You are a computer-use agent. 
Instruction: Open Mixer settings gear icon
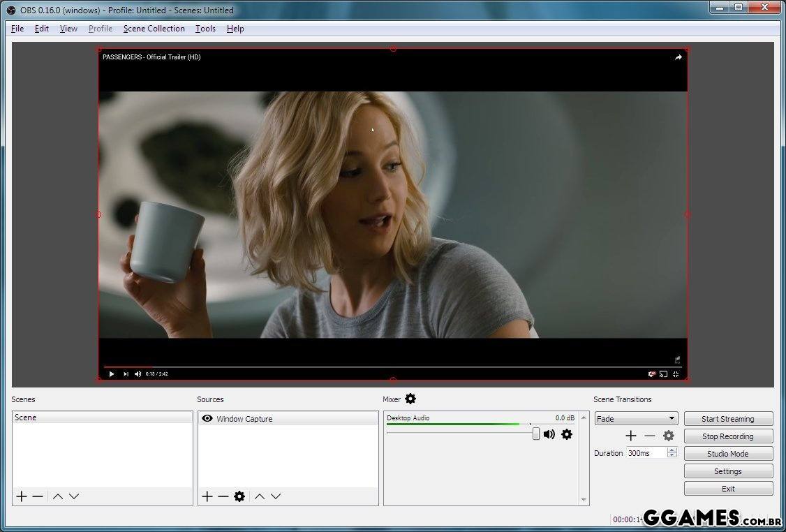tap(410, 399)
